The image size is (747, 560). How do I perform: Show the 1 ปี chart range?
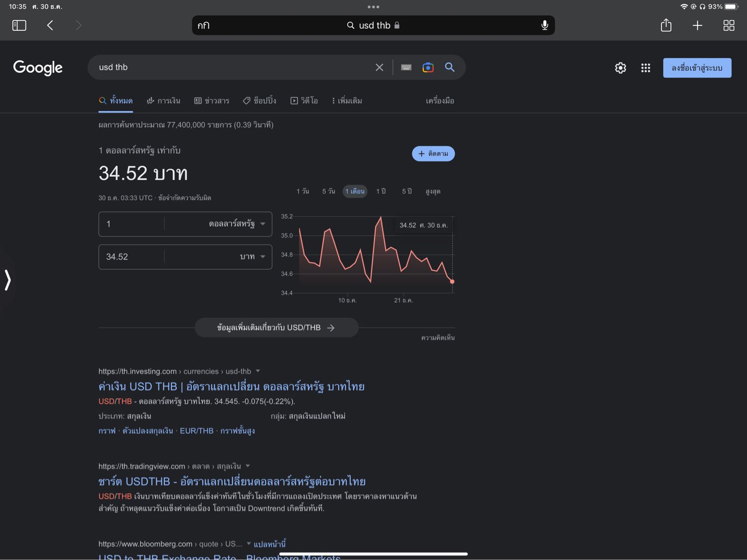(x=381, y=191)
